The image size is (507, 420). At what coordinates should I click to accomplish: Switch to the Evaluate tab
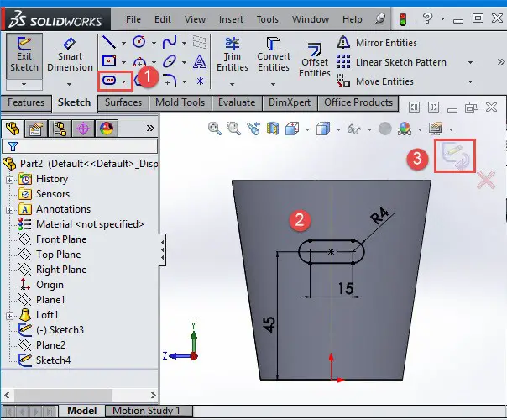(237, 102)
